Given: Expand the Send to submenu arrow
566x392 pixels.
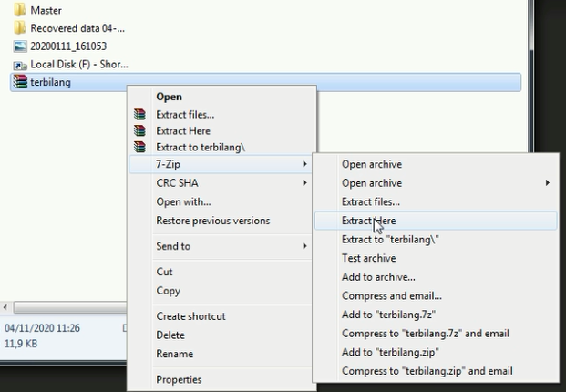Looking at the screenshot, I should [304, 246].
